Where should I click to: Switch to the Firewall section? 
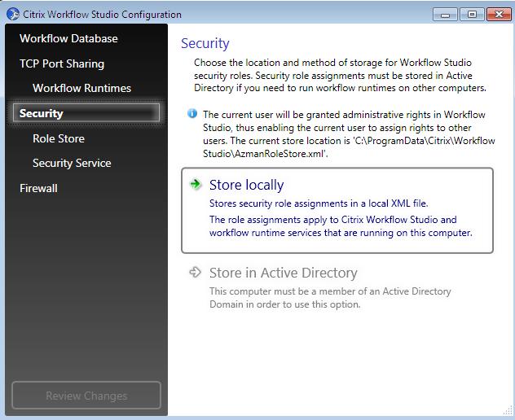[x=38, y=188]
